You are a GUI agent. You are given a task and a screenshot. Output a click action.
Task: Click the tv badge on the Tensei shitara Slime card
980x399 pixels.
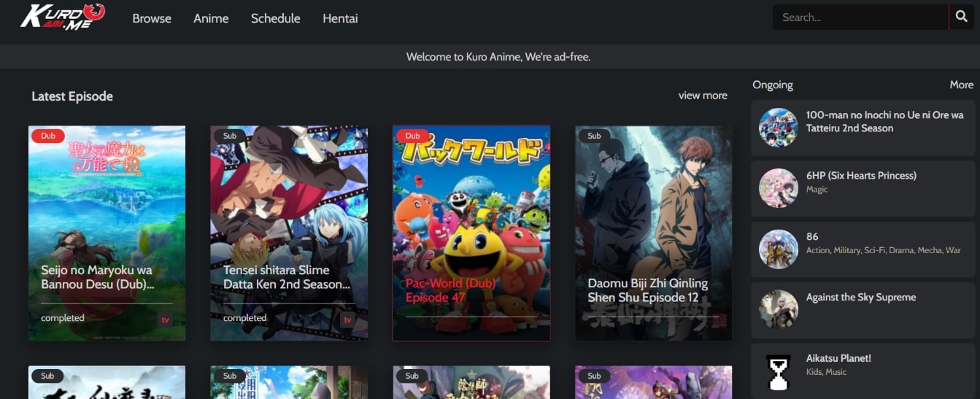click(347, 319)
